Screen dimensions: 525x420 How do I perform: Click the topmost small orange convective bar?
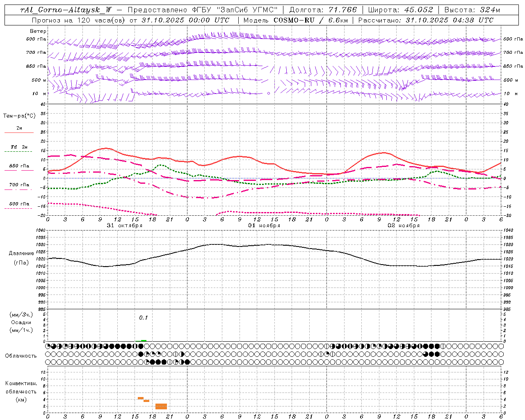(141, 398)
